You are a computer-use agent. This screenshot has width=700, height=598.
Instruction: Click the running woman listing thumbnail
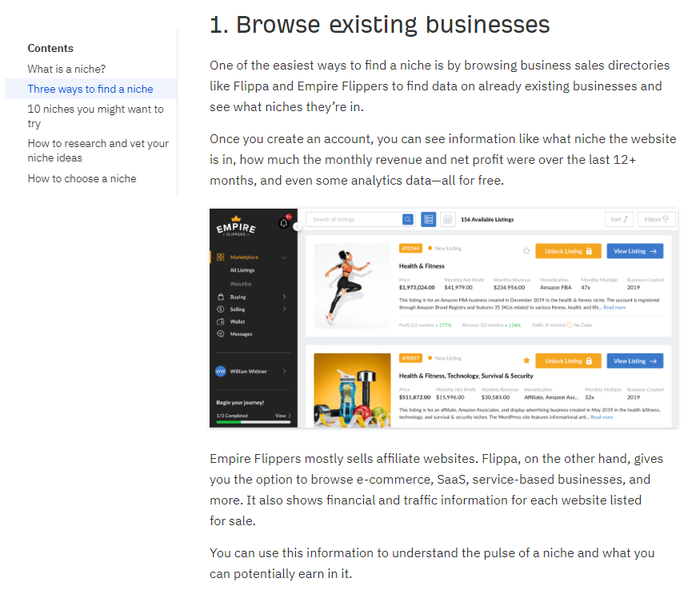(352, 286)
